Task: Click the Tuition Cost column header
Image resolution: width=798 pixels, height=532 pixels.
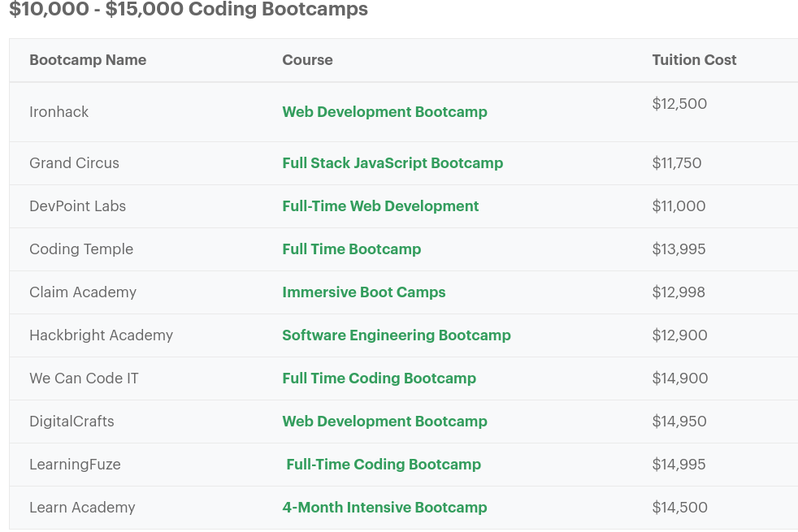Action: pyautogui.click(x=694, y=60)
